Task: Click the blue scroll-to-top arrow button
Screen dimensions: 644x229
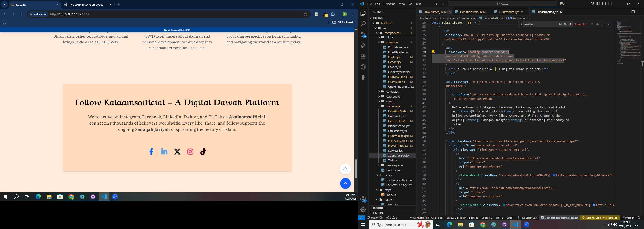Action: coord(345,184)
